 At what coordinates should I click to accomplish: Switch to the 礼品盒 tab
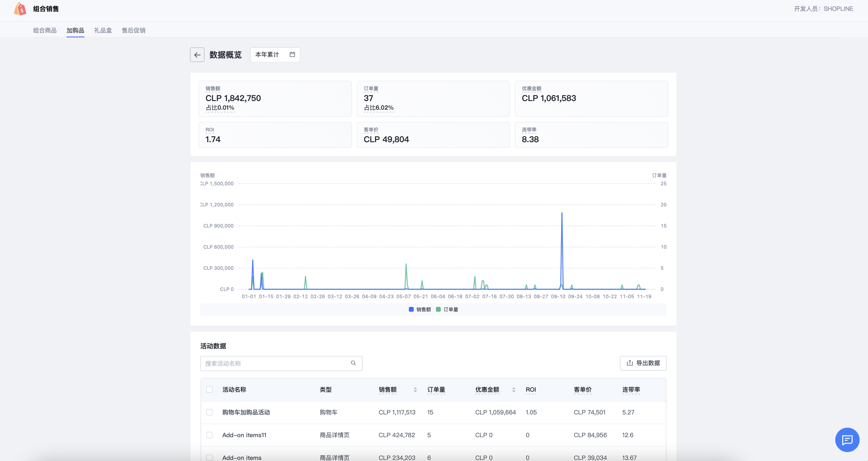coord(103,30)
